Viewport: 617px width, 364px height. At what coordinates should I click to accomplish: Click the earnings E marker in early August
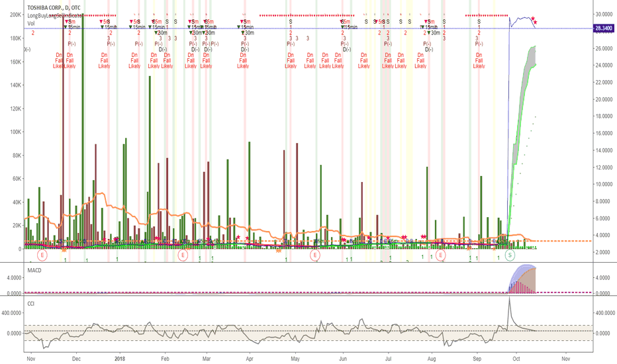point(441,255)
